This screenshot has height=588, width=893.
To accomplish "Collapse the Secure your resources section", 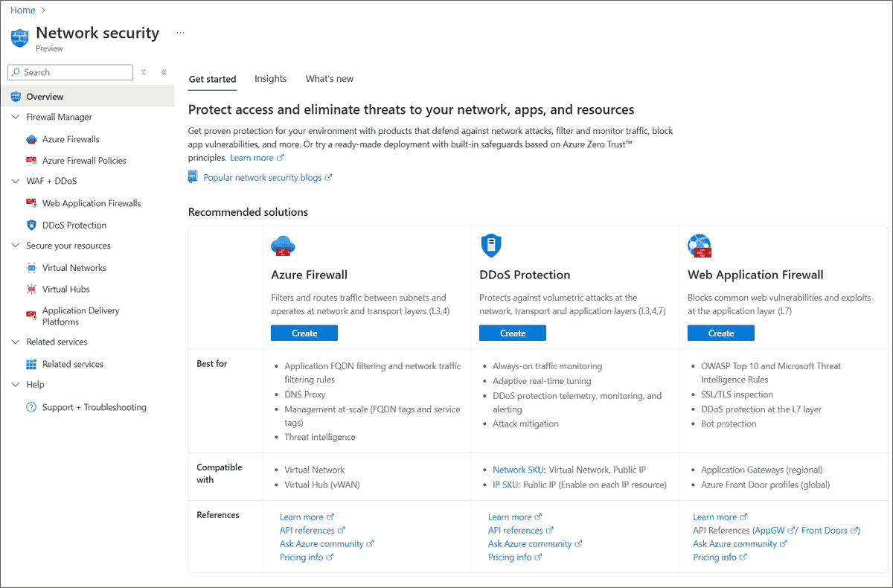I will coord(16,246).
